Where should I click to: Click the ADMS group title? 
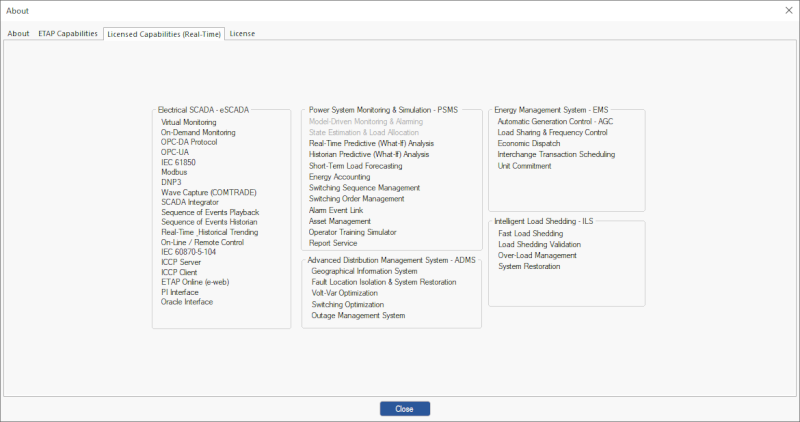pos(391,260)
